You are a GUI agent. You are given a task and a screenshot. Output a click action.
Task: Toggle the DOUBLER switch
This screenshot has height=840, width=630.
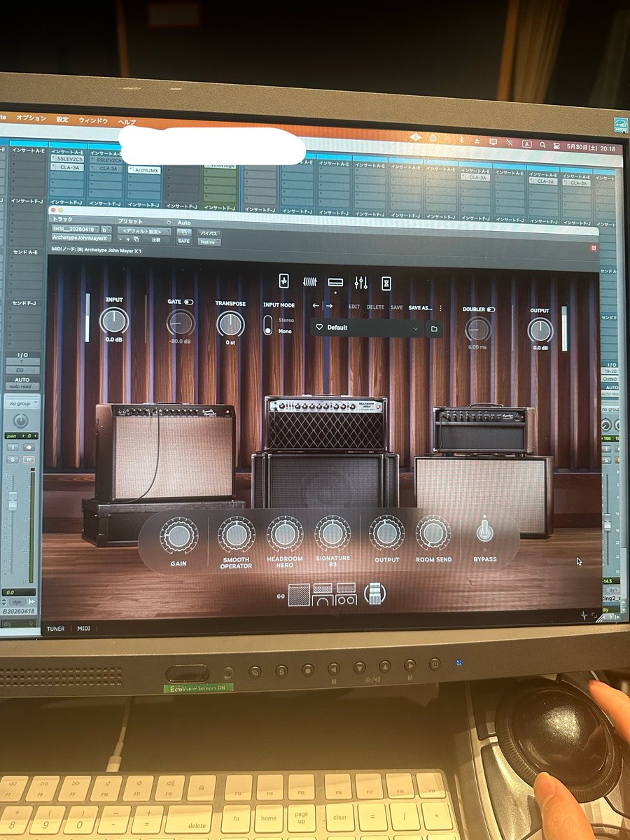pos(491,309)
